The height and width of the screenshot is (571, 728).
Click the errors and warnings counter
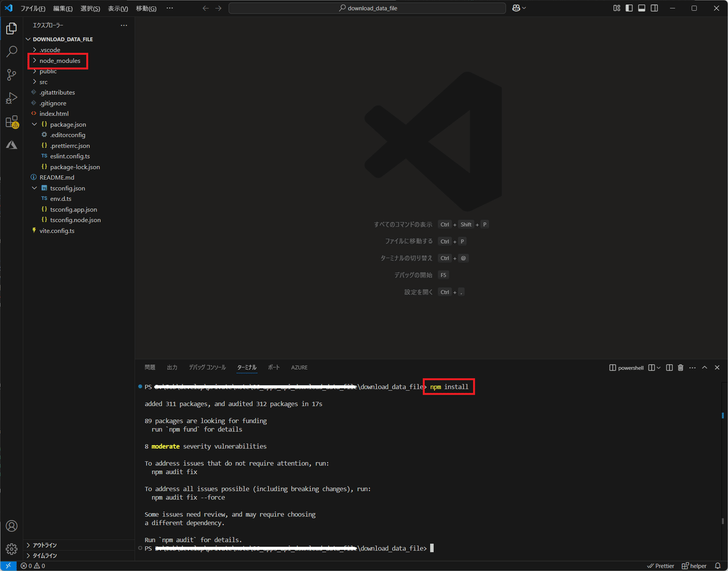pos(32,566)
